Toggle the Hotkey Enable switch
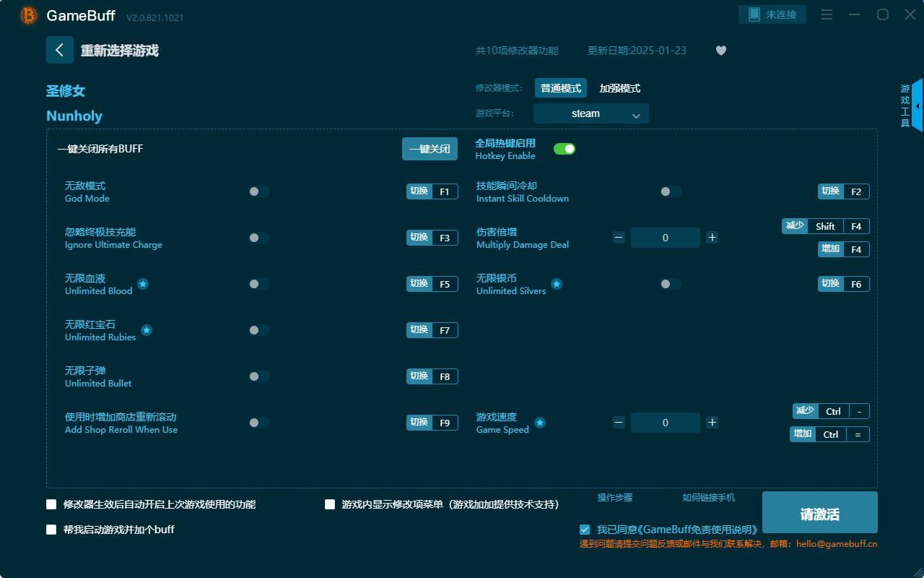This screenshot has width=924, height=578. [x=565, y=148]
